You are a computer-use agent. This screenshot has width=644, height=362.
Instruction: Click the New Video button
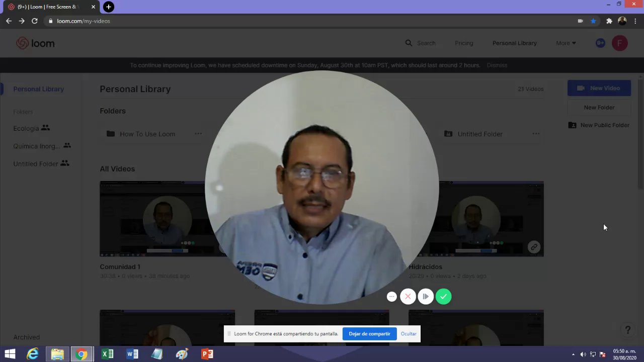point(599,88)
